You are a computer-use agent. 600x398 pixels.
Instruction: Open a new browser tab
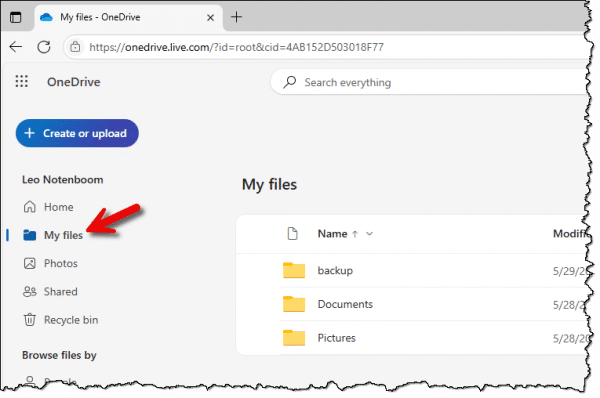tap(236, 17)
